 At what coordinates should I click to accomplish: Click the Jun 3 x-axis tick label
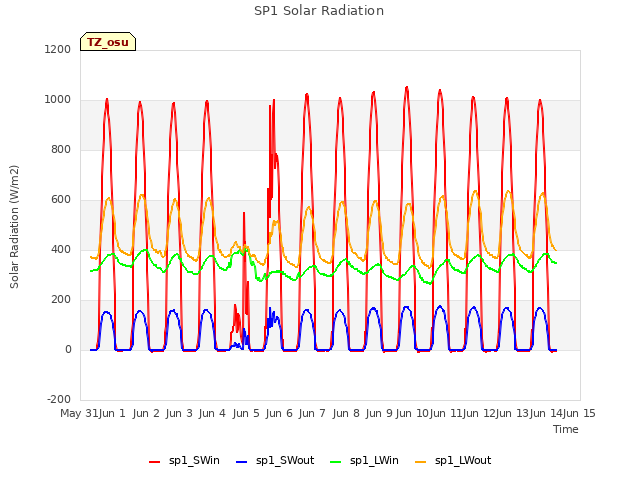pyautogui.click(x=179, y=413)
